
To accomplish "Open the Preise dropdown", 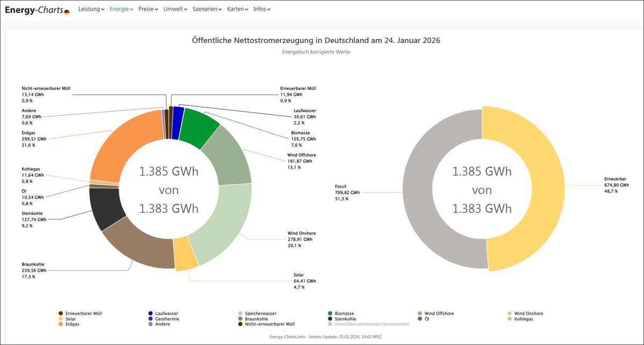I will [x=148, y=9].
